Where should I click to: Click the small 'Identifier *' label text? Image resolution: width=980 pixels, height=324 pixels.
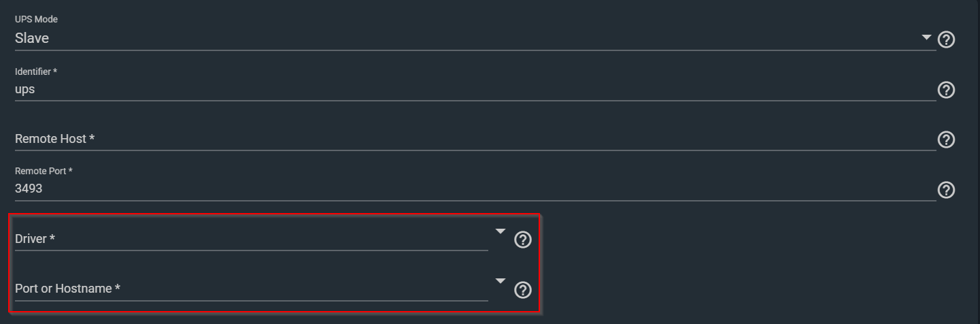(x=37, y=71)
